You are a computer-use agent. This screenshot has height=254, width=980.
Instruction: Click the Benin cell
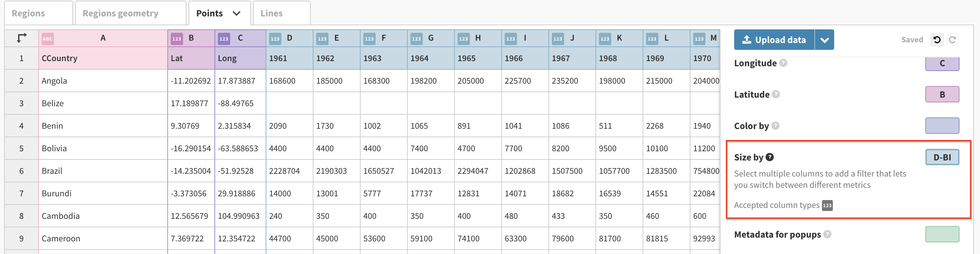[x=103, y=126]
